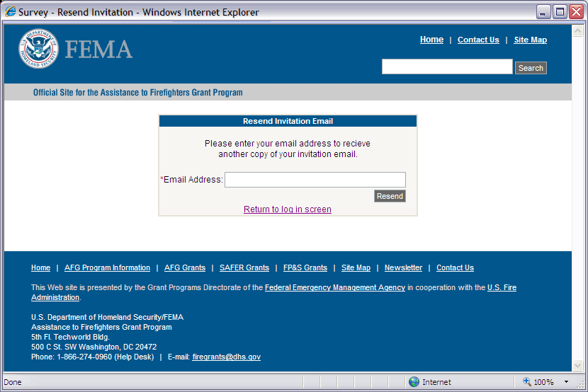Image resolution: width=588 pixels, height=392 pixels.
Task: Click the 500 C St. SW Washington address line
Action: pyautogui.click(x=94, y=347)
